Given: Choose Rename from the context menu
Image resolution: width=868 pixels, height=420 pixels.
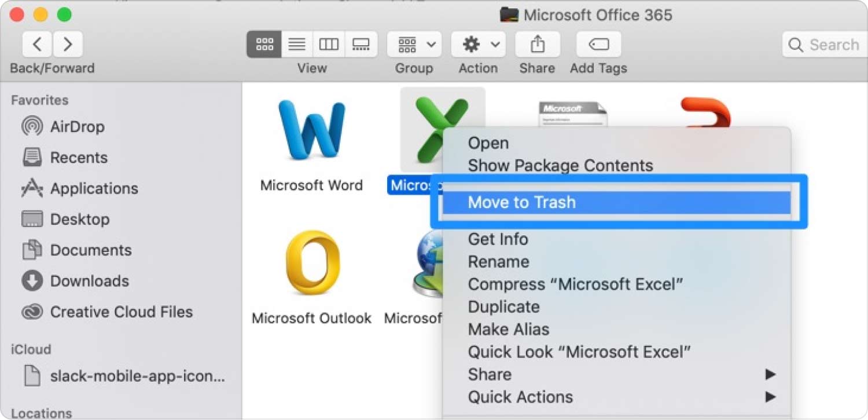Looking at the screenshot, I should pyautogui.click(x=498, y=261).
